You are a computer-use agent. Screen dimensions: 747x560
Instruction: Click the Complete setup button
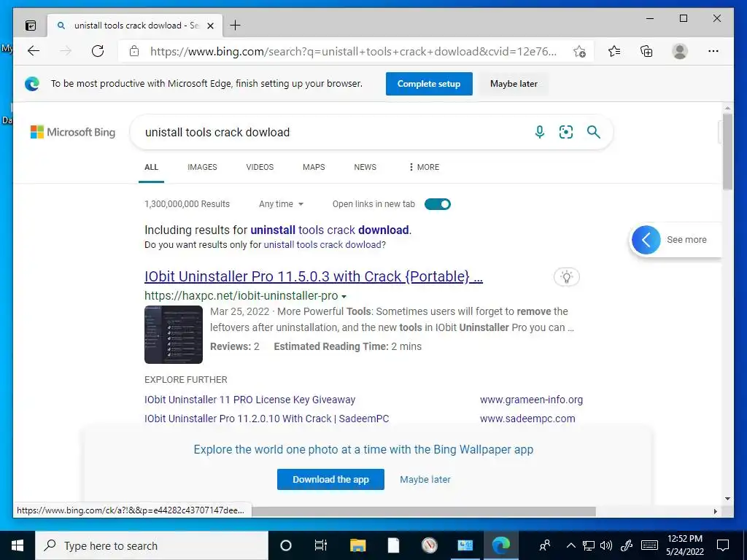(x=429, y=84)
